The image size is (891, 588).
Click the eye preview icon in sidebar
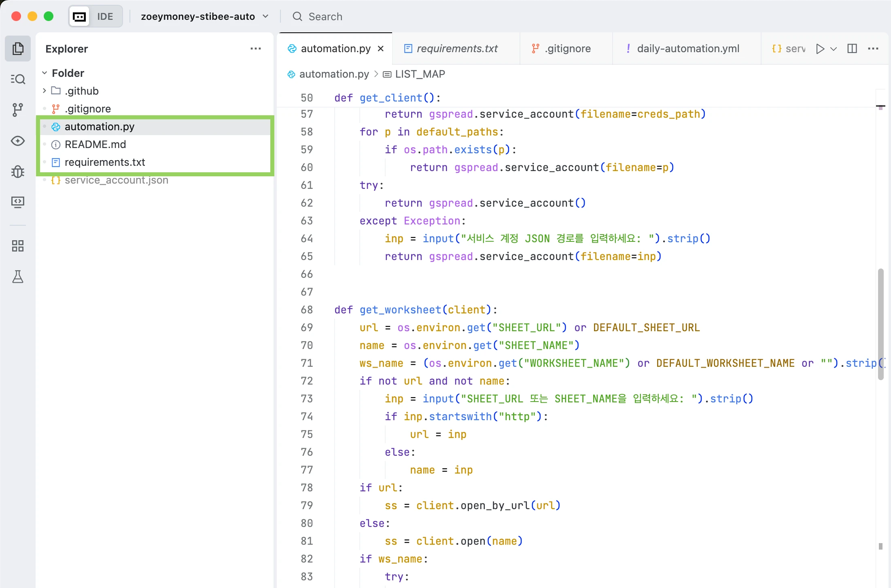(x=18, y=141)
